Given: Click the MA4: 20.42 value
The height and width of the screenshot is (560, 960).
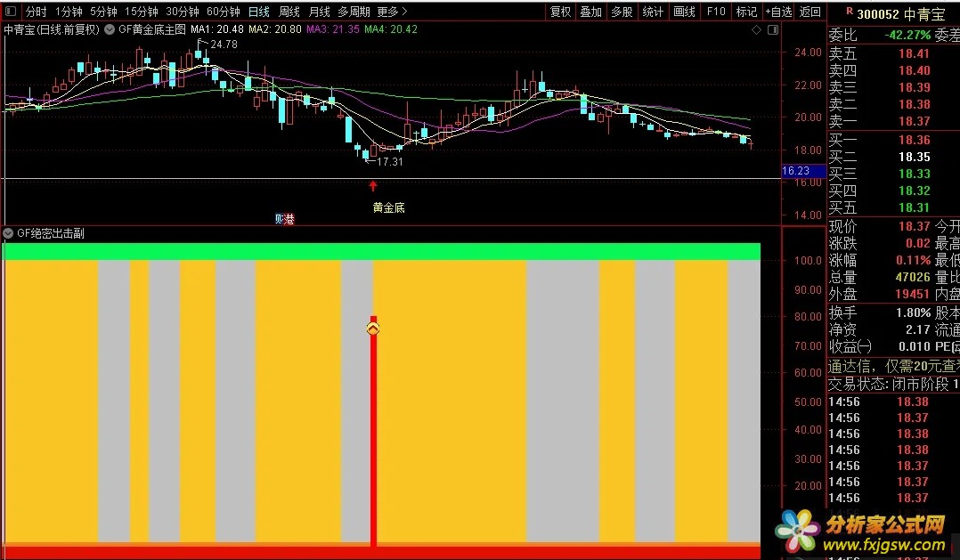Looking at the screenshot, I should [x=391, y=29].
